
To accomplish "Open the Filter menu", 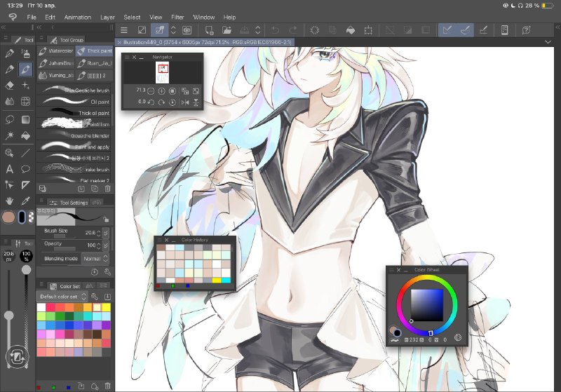I will click(x=177, y=17).
